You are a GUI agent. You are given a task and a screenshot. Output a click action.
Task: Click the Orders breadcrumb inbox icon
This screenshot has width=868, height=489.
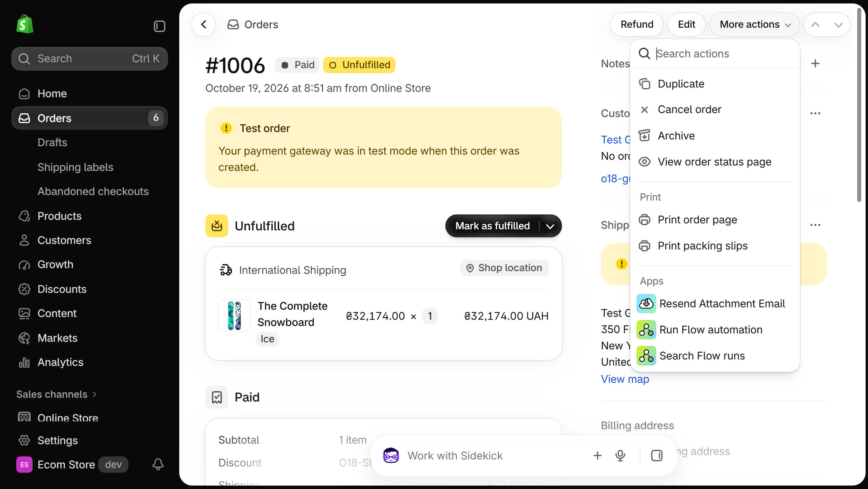tap(233, 24)
